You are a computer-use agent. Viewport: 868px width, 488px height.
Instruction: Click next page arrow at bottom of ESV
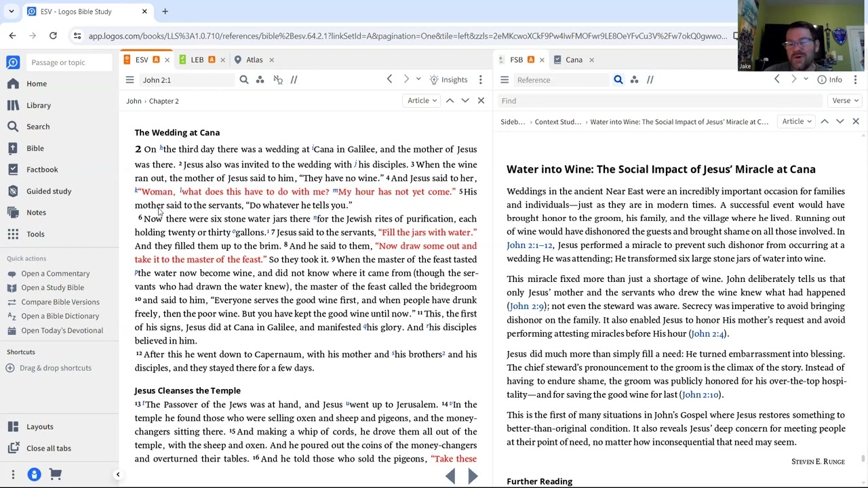473,476
